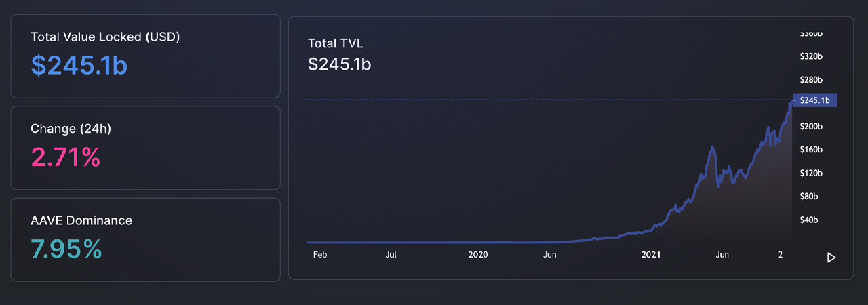Click the Jun label right of 2021

tap(722, 255)
